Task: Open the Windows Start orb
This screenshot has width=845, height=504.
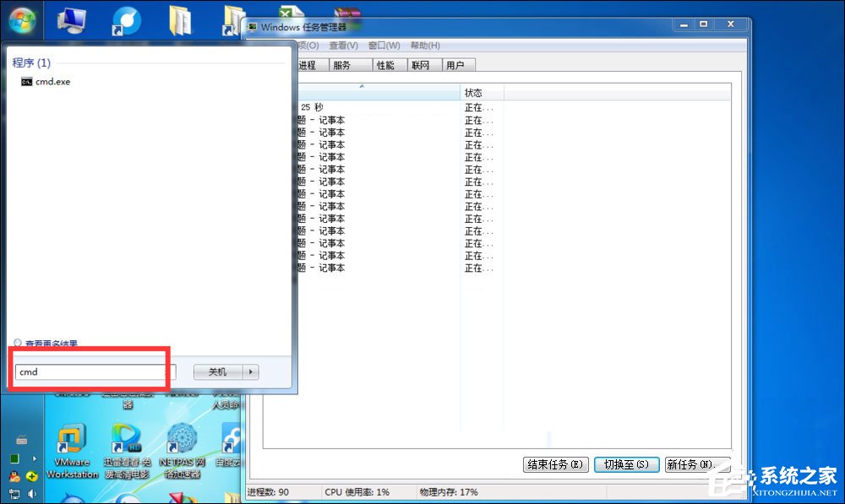Action: coord(23,21)
